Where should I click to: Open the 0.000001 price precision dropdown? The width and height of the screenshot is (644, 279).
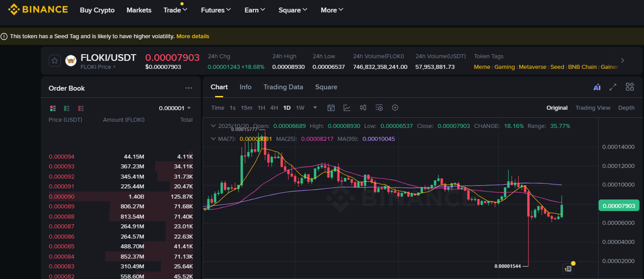tap(175, 108)
